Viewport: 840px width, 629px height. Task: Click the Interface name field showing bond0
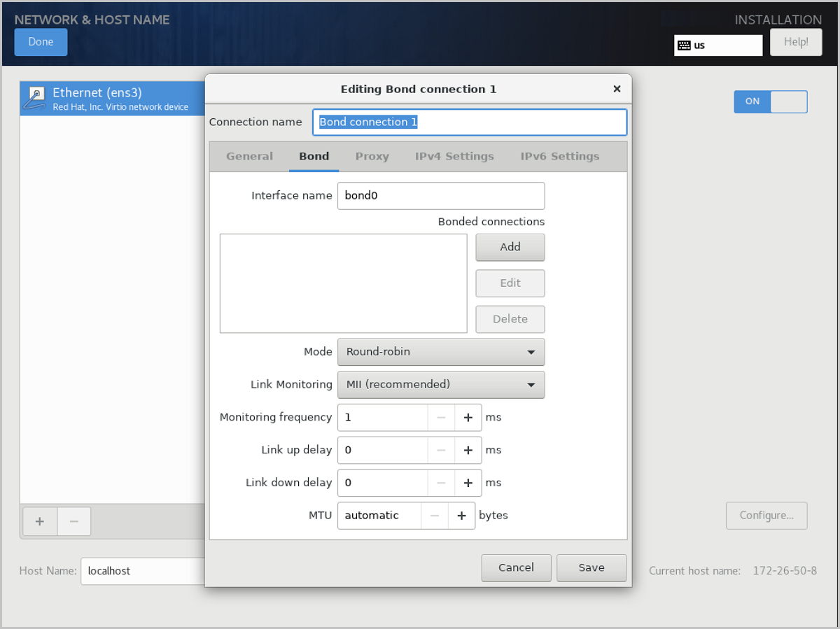coord(441,195)
